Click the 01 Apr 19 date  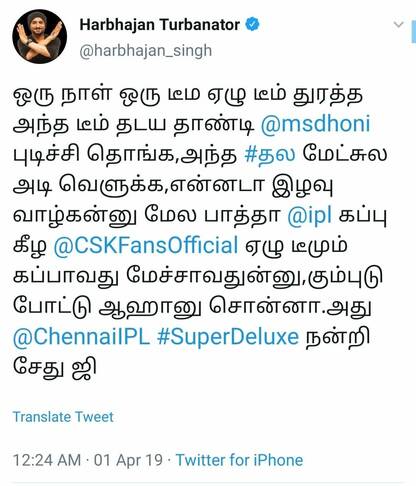pyautogui.click(x=128, y=460)
